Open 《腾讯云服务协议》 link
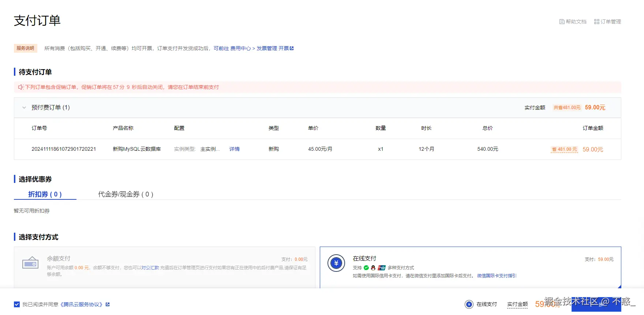The height and width of the screenshot is (315, 644). point(82,304)
